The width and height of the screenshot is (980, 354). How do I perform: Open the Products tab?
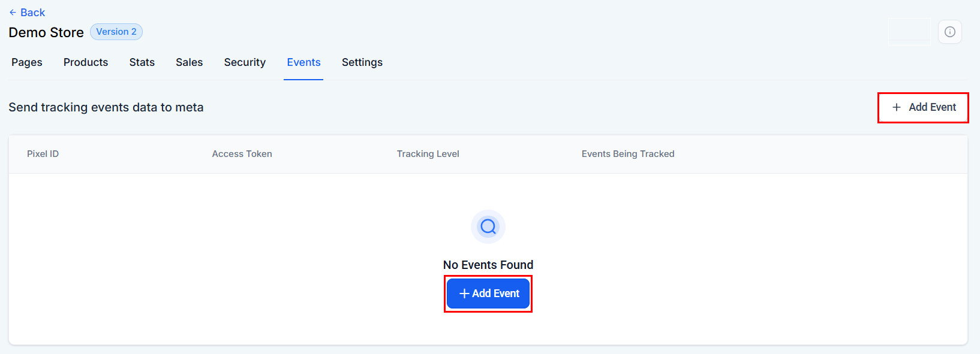(x=86, y=62)
